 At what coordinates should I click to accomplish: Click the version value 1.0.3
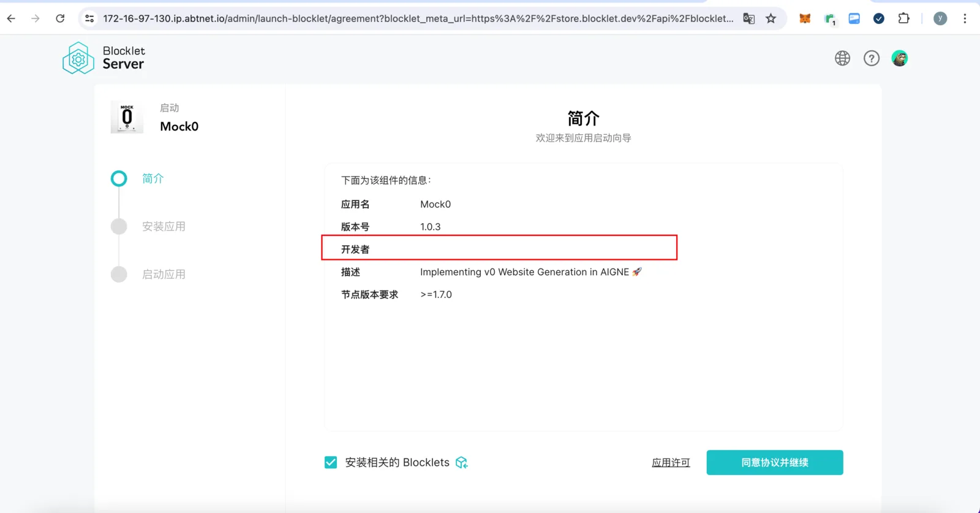point(431,227)
